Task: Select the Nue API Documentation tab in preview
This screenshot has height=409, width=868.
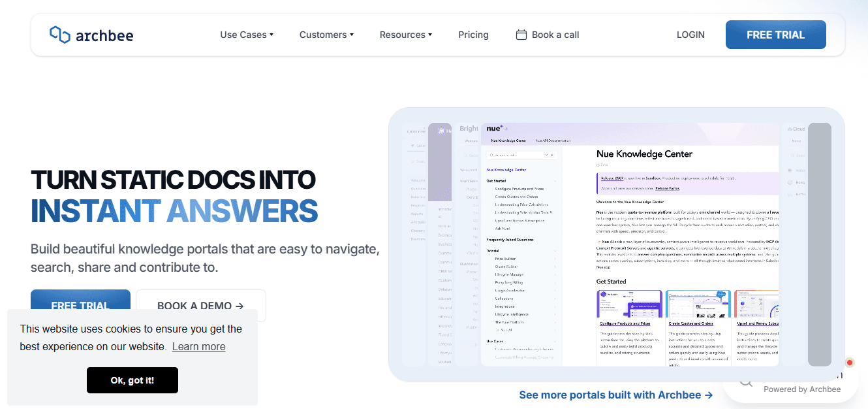Action: pos(552,140)
